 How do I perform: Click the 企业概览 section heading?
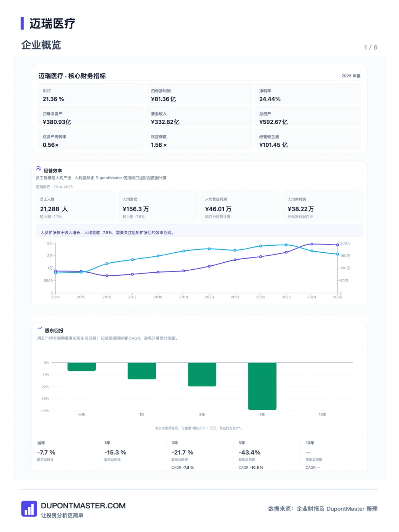click(x=41, y=45)
